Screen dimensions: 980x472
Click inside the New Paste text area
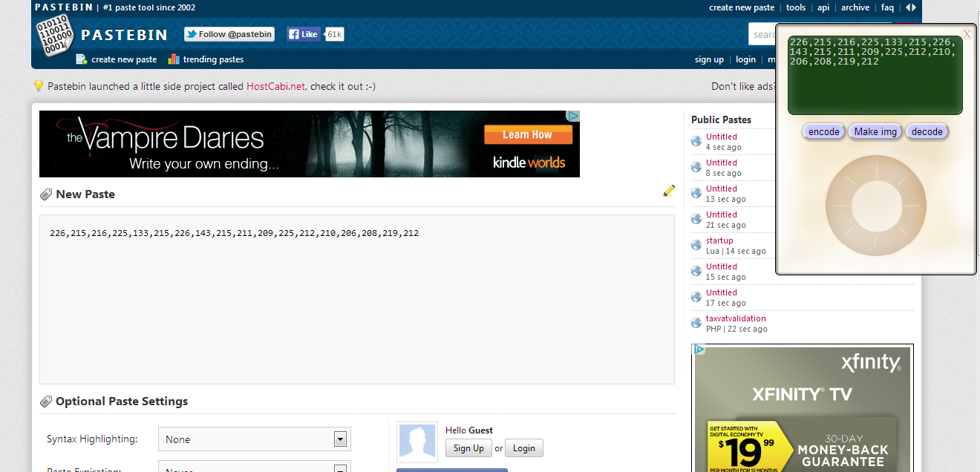357,299
